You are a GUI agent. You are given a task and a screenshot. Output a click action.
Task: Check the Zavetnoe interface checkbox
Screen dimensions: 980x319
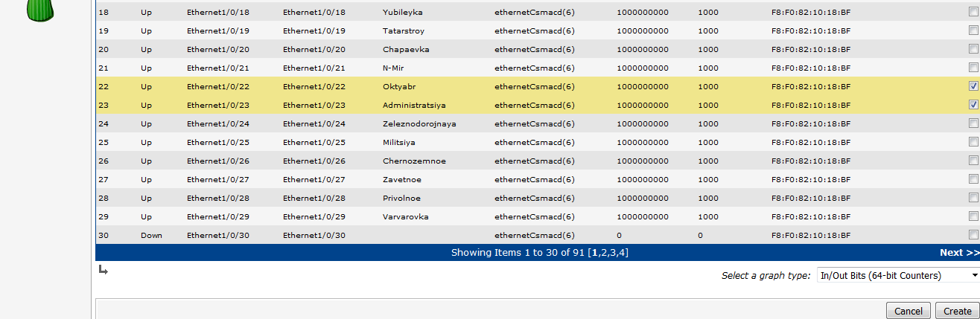pyautogui.click(x=973, y=179)
